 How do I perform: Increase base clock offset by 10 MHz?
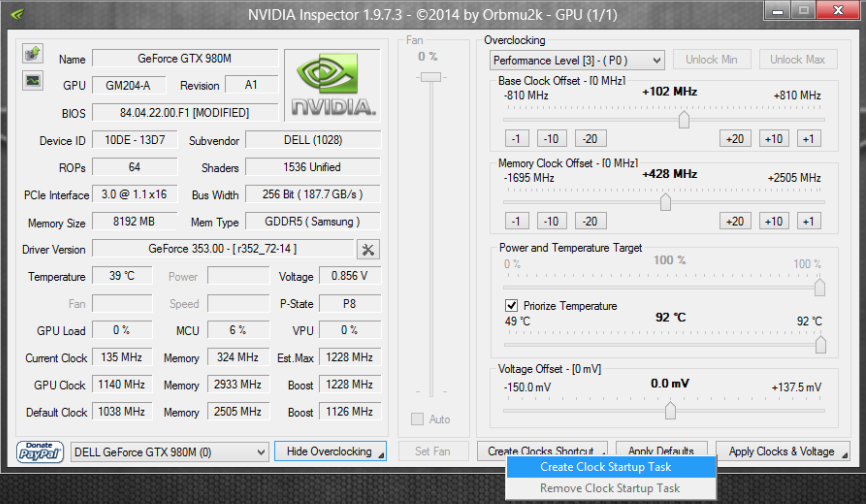(x=774, y=139)
